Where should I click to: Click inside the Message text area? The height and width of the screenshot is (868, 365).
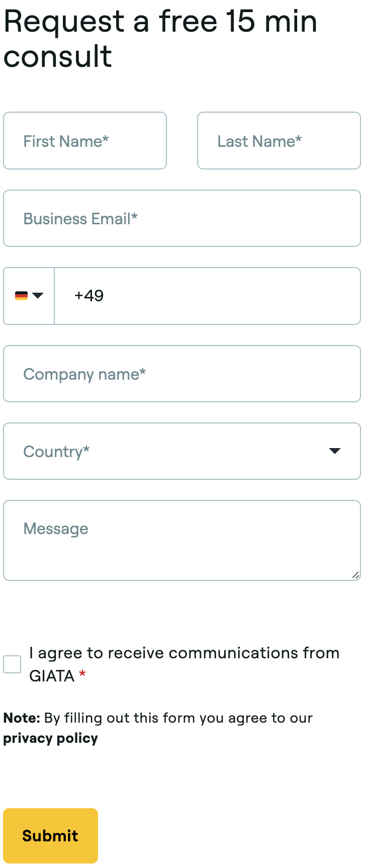(x=182, y=541)
